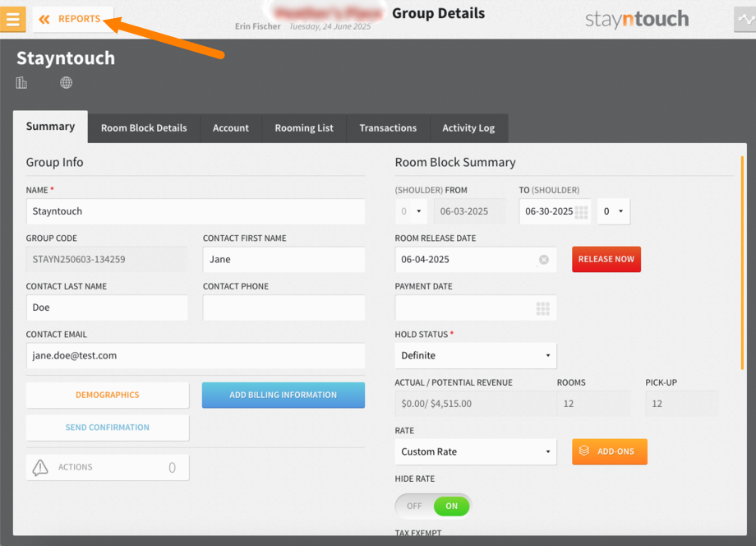756x546 pixels.
Task: Open the Hold Status dropdown
Action: [x=476, y=356]
